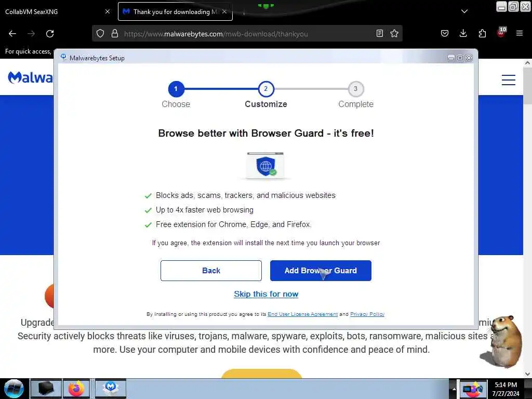Open the Pocket save icon
The width and height of the screenshot is (532, 399).
click(445, 34)
